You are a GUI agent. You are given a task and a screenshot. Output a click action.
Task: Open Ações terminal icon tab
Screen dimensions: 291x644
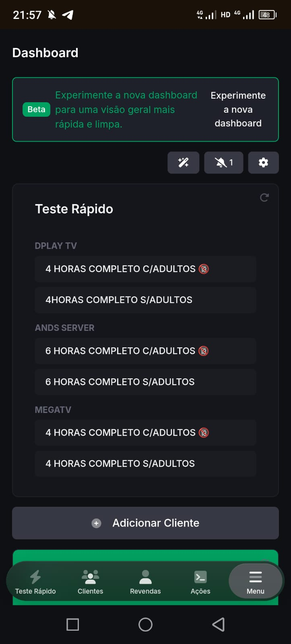pos(200,582)
